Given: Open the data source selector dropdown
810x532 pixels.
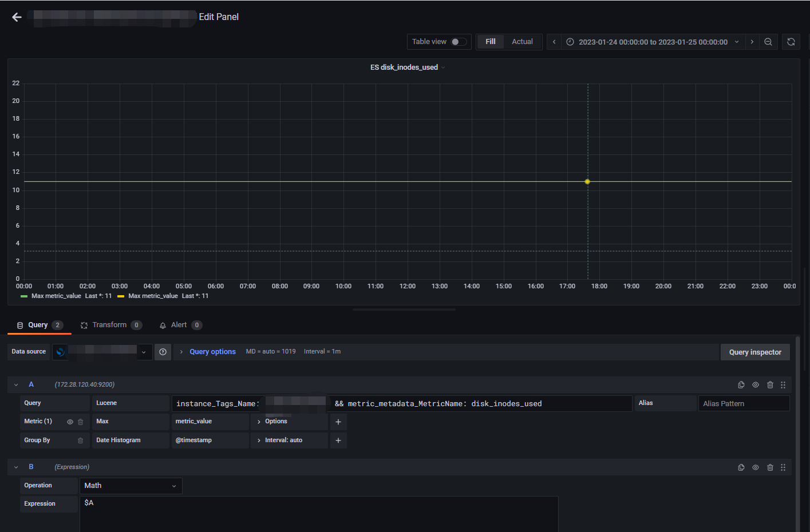Looking at the screenshot, I should [144, 351].
